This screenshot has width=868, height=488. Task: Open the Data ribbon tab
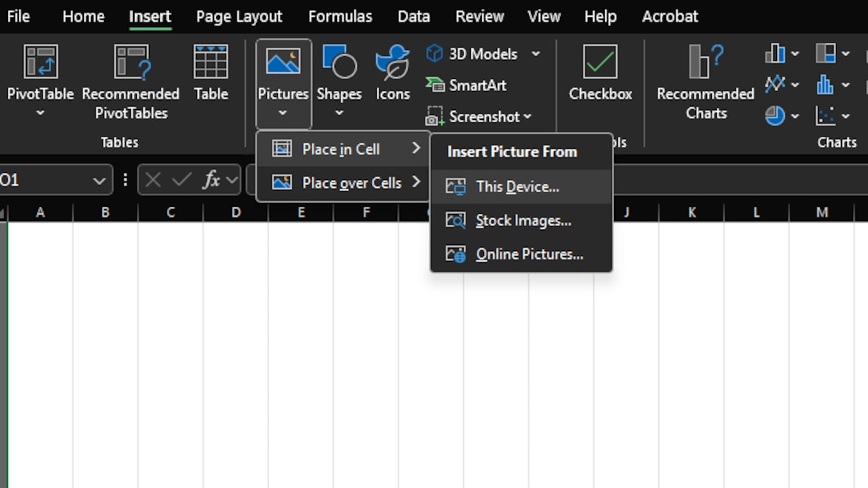coord(414,16)
